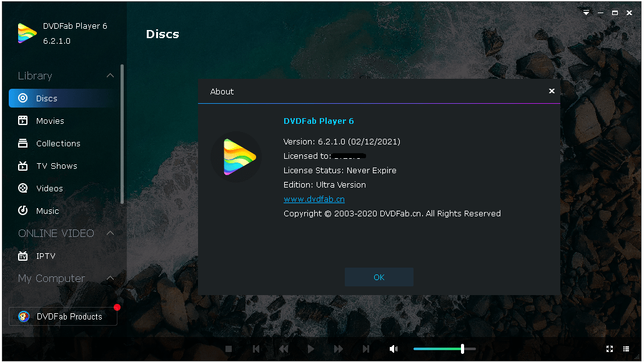Collapse the ONLINE VIDEO section chevron
The image size is (644, 362).
[110, 233]
